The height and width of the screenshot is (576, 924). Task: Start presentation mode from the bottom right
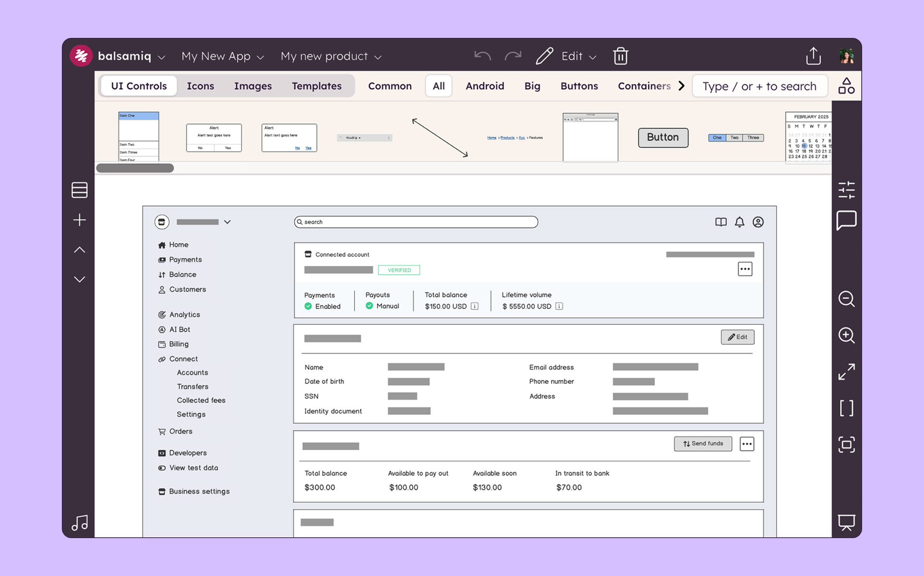point(847,522)
